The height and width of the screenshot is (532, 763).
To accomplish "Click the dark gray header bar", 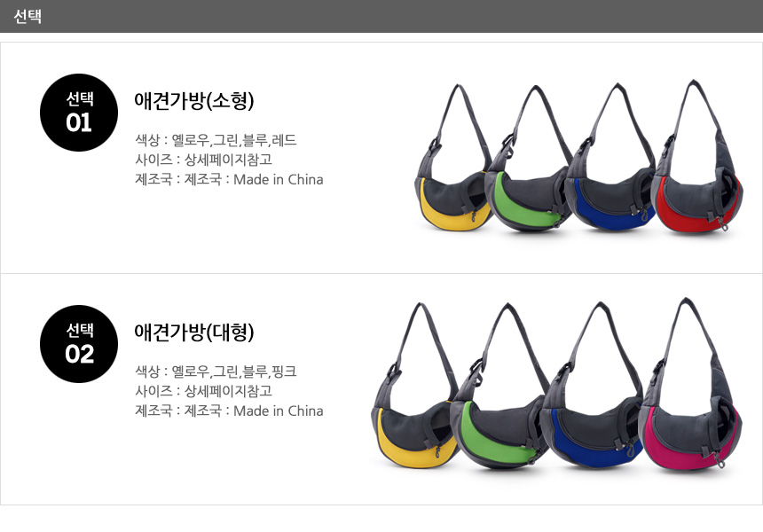I will click(x=381, y=16).
